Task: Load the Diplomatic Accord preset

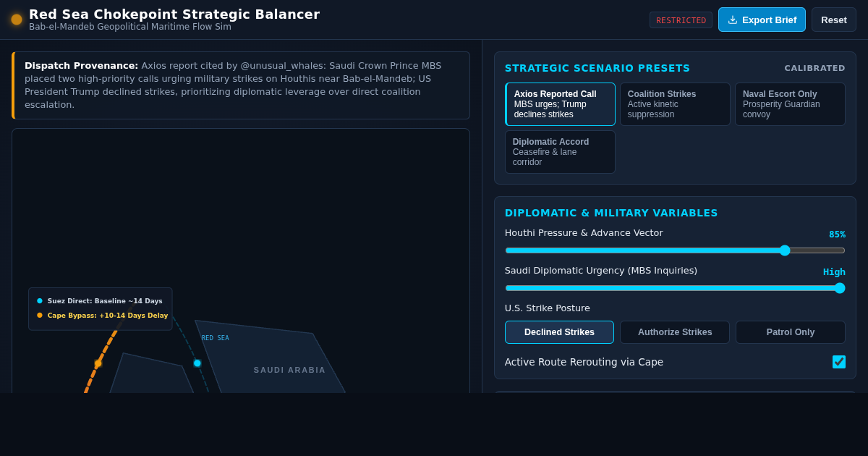Action: click(560, 152)
